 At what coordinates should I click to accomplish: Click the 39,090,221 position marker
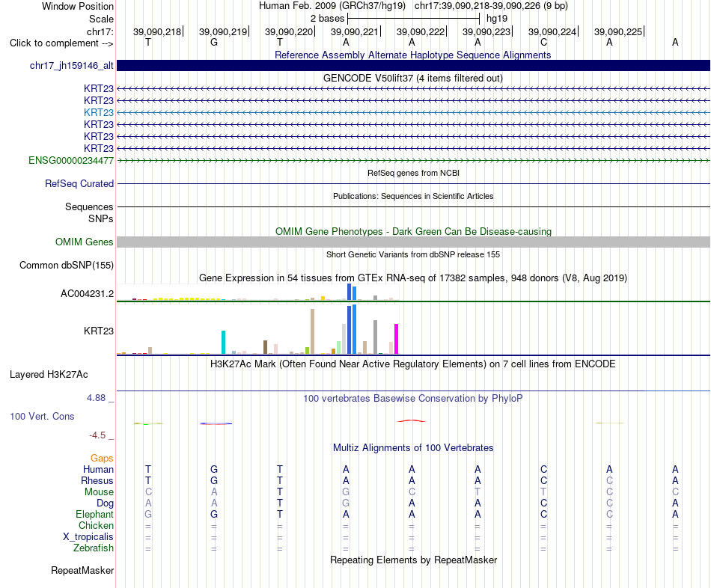(x=355, y=31)
